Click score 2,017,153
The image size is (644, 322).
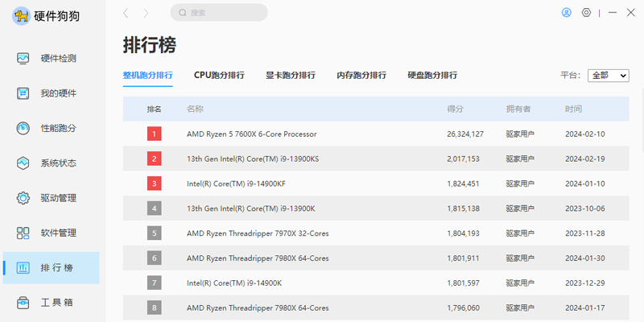coord(464,159)
